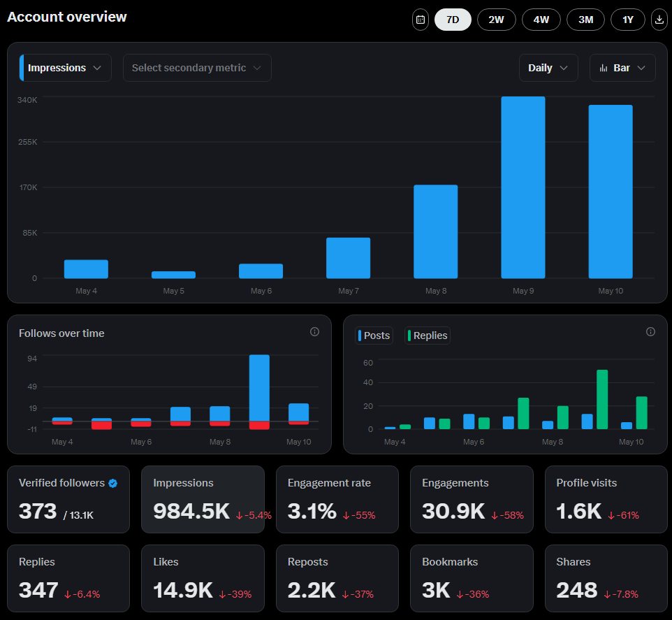The height and width of the screenshot is (620, 672).
Task: Toggle the Posts series legend
Action: click(374, 336)
